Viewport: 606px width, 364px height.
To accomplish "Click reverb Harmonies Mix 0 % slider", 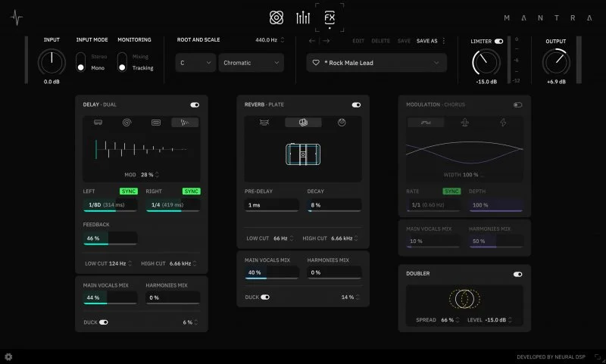I will pyautogui.click(x=335, y=272).
